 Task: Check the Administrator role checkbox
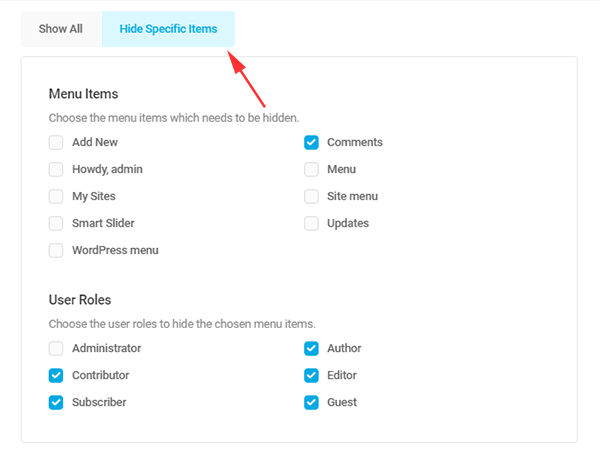click(x=56, y=348)
